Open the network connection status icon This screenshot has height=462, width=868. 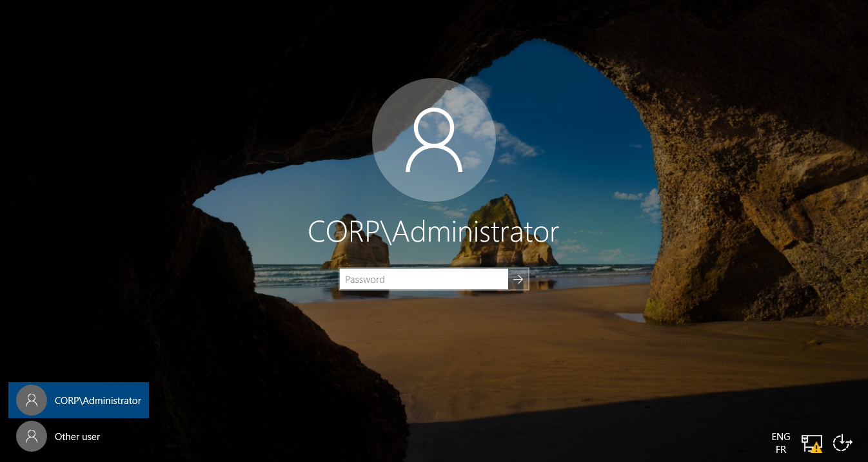pyautogui.click(x=811, y=443)
